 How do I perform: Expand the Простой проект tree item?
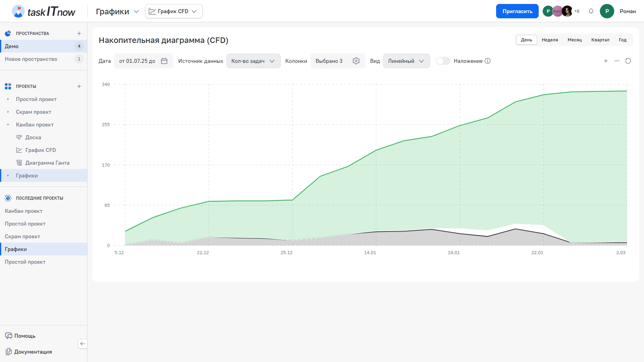click(8, 99)
